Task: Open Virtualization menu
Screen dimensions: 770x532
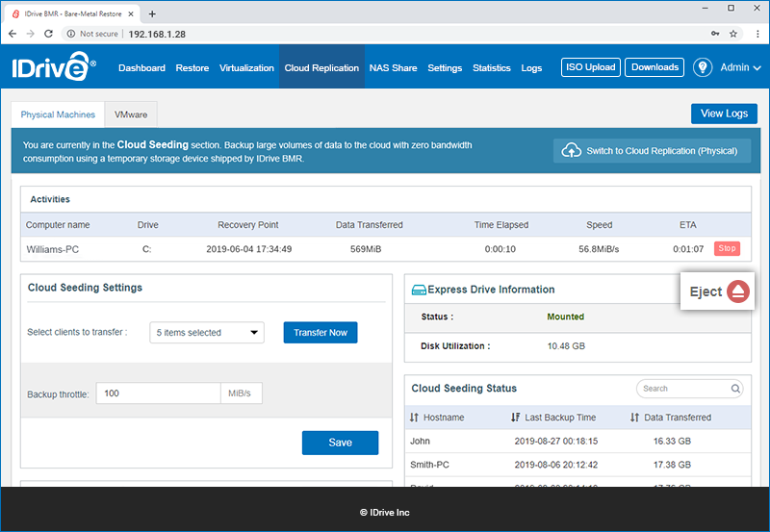Action: 246,67
